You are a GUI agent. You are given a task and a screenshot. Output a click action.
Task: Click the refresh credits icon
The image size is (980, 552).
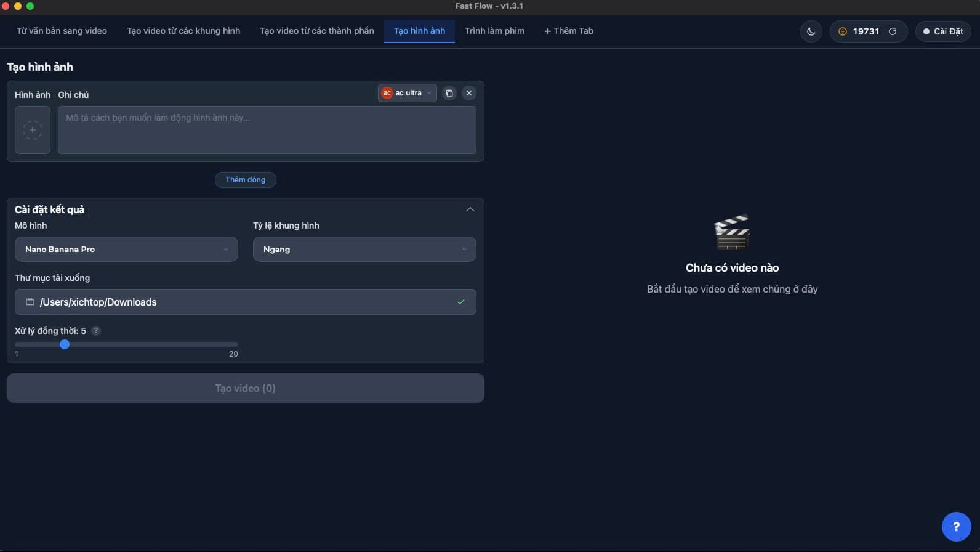(892, 31)
